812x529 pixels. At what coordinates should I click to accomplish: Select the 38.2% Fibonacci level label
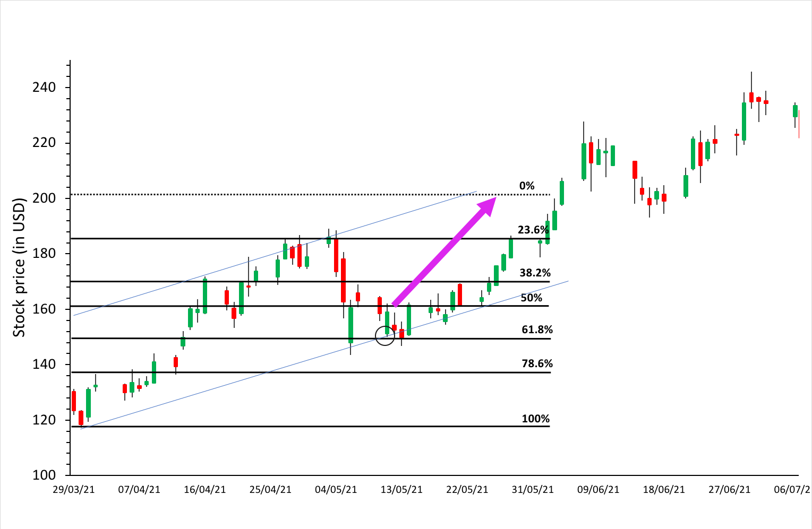(535, 273)
